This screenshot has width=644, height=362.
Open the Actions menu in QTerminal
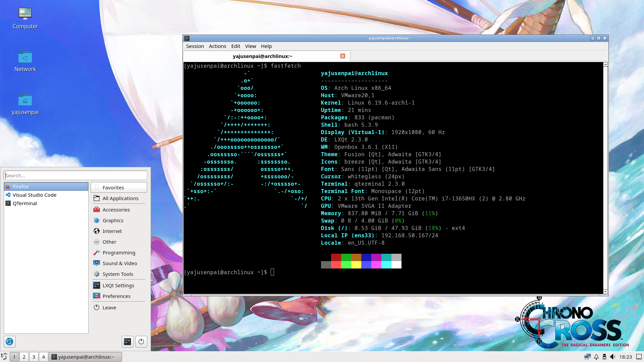pyautogui.click(x=217, y=46)
